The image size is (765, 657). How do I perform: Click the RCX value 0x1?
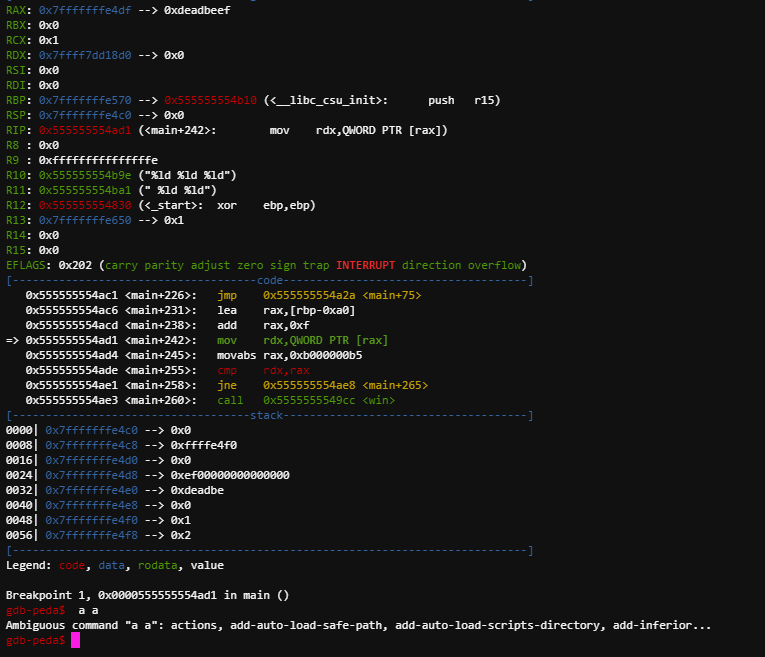(49, 40)
